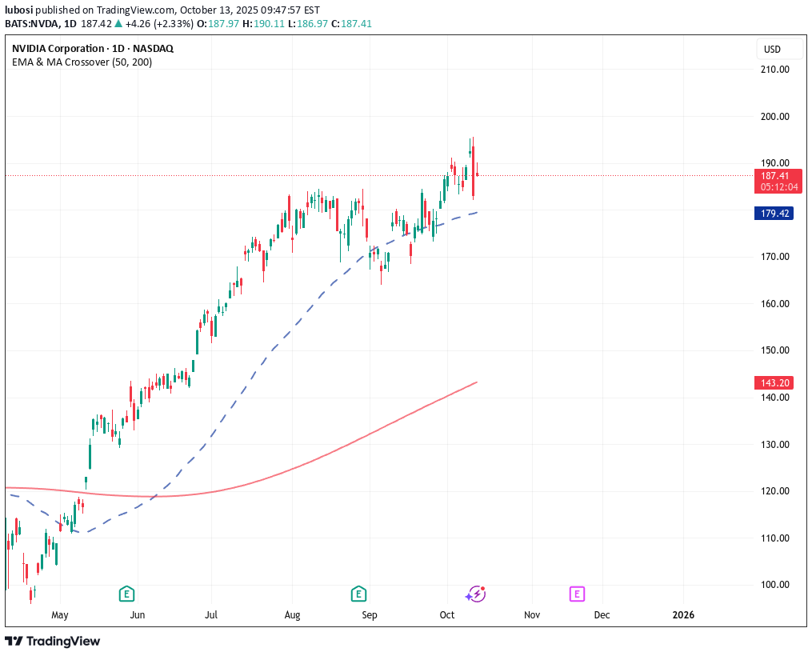Click the 210.00 level on the price axis

773,70
